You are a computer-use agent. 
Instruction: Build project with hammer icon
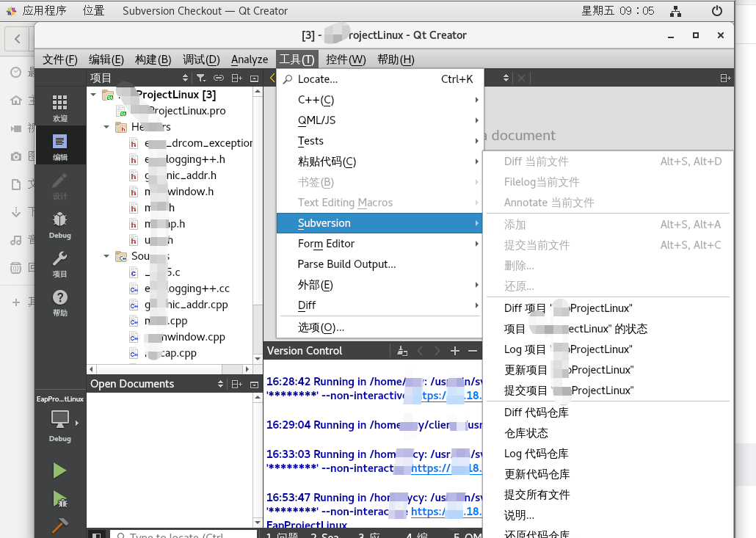point(59,526)
